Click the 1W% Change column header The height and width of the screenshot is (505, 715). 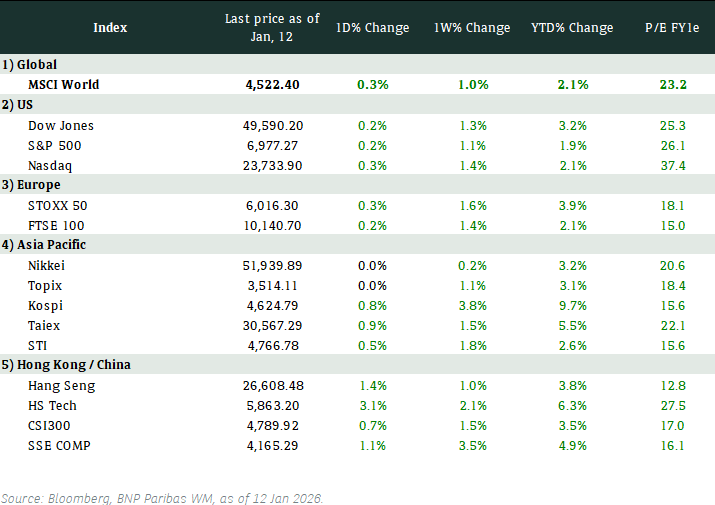point(472,27)
